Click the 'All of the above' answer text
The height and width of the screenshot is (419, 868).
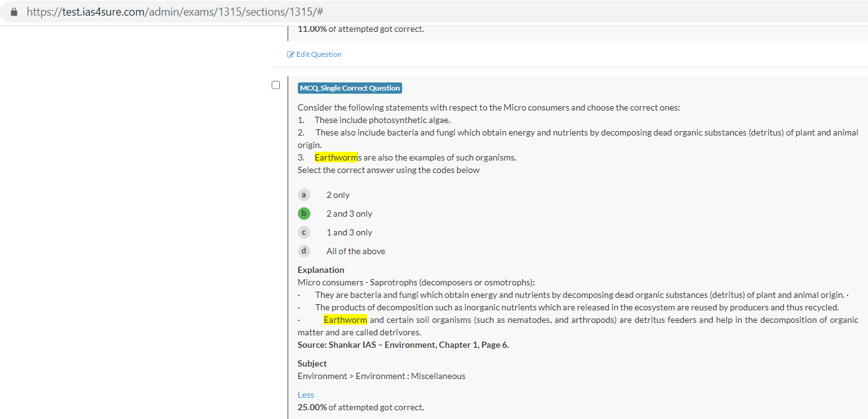click(355, 251)
